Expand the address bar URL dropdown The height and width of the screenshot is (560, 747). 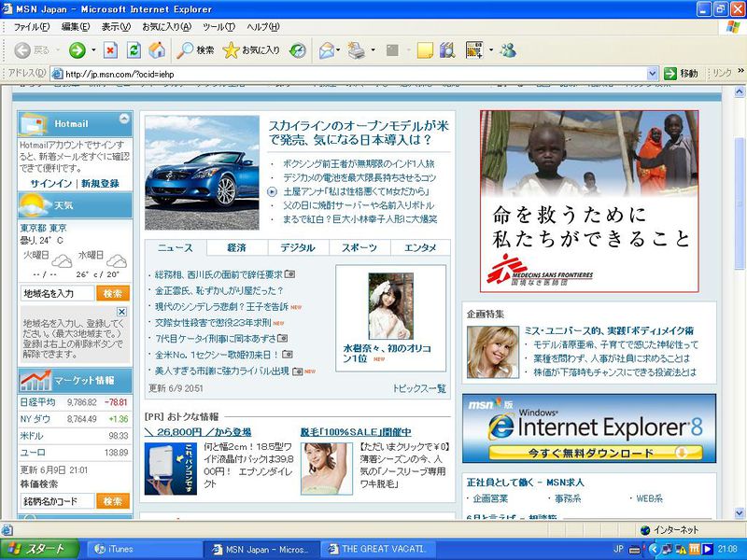(x=653, y=74)
